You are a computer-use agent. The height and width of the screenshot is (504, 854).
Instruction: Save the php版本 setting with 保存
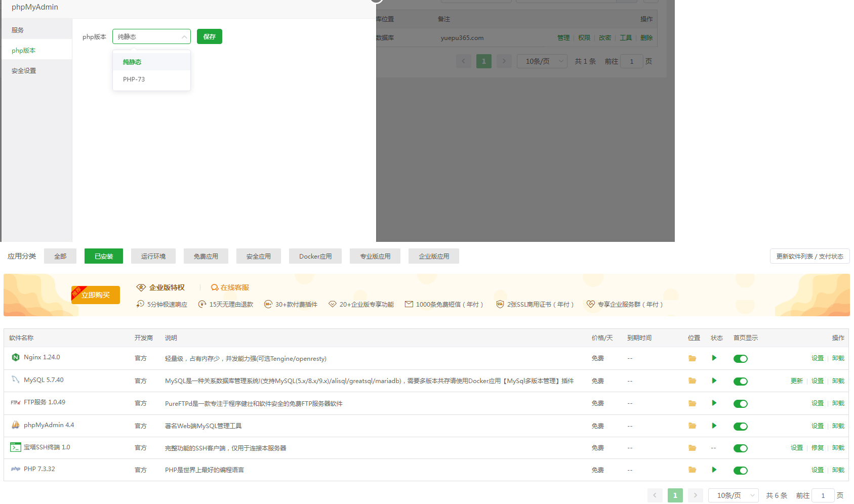pos(210,36)
